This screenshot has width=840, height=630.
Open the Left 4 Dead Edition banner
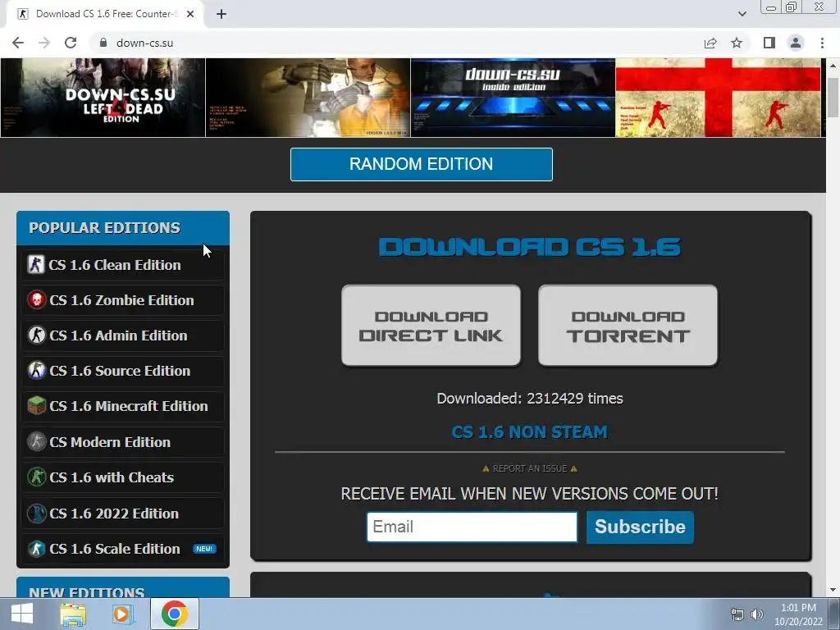[103, 98]
